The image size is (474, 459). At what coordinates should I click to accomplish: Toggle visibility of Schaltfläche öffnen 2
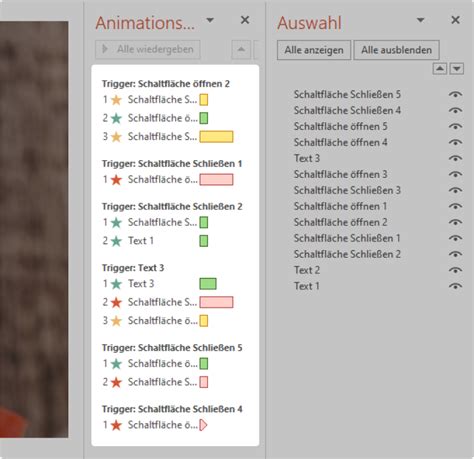pyautogui.click(x=455, y=222)
